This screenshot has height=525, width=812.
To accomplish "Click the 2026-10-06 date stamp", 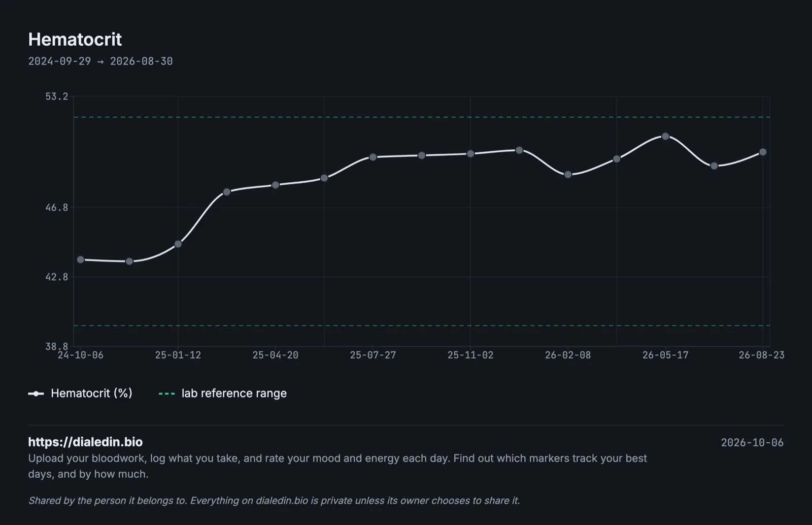I will point(752,443).
